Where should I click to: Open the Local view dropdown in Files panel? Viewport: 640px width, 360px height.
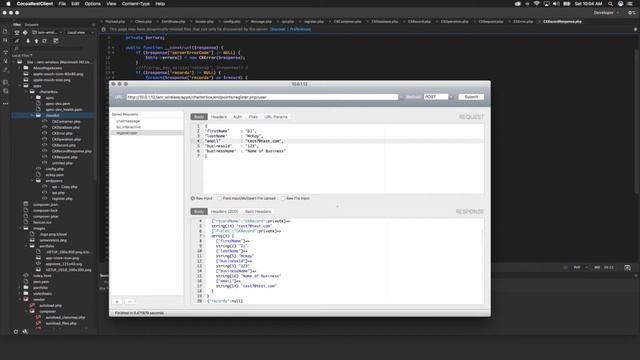[x=76, y=32]
